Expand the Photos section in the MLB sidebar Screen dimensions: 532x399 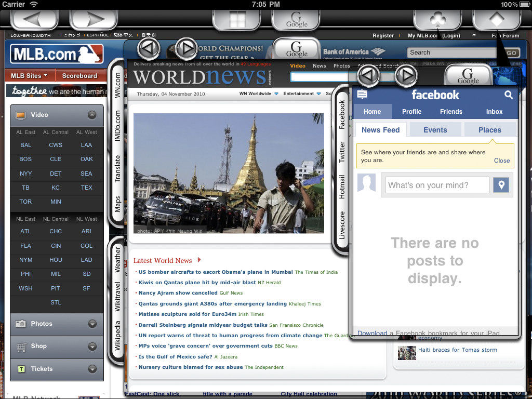point(92,324)
